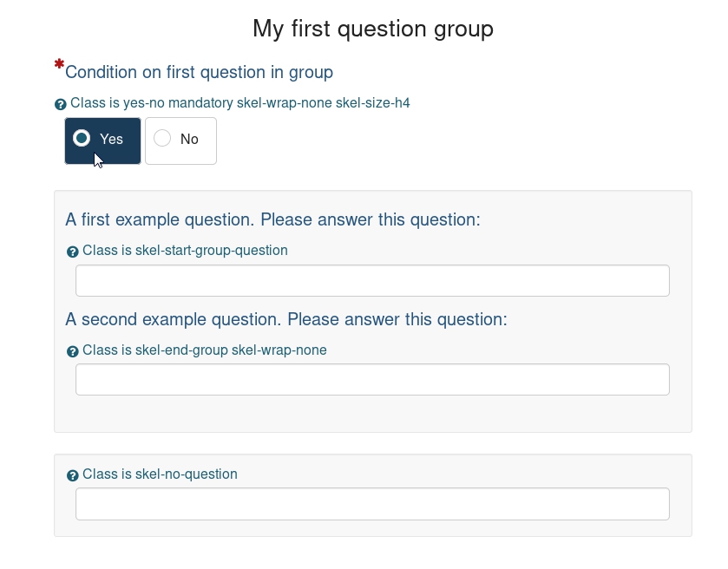This screenshot has height=569, width=728.
Task: Click help icon next to skel-start-group-question
Action: [73, 252]
